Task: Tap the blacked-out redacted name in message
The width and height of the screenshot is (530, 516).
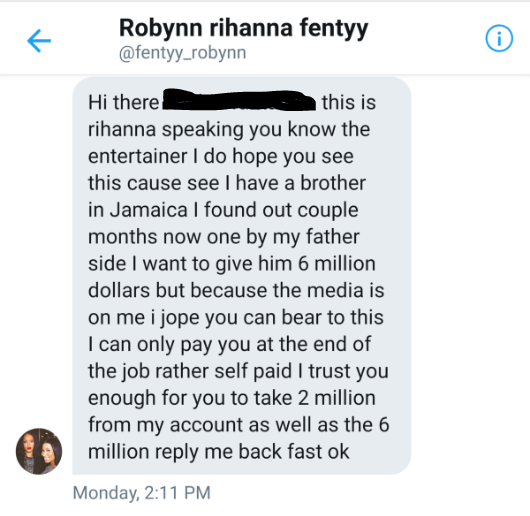Action: (239, 100)
